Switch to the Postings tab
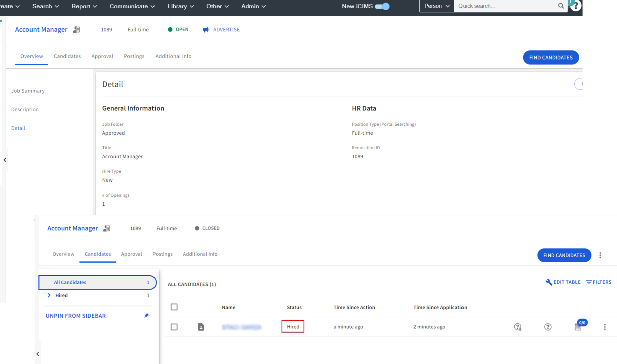617x364 pixels. 162,254
